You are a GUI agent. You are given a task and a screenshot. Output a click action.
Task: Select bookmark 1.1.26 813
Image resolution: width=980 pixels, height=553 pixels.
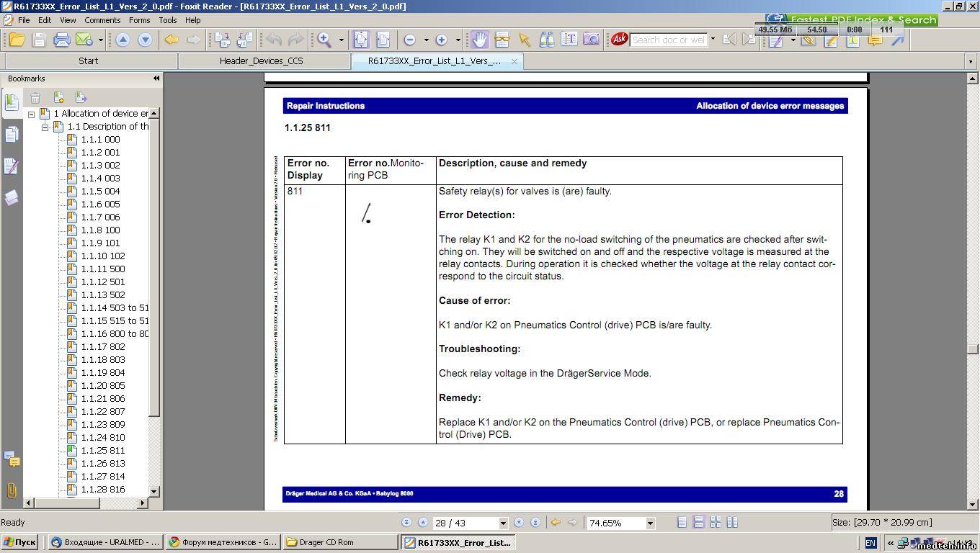coord(103,463)
